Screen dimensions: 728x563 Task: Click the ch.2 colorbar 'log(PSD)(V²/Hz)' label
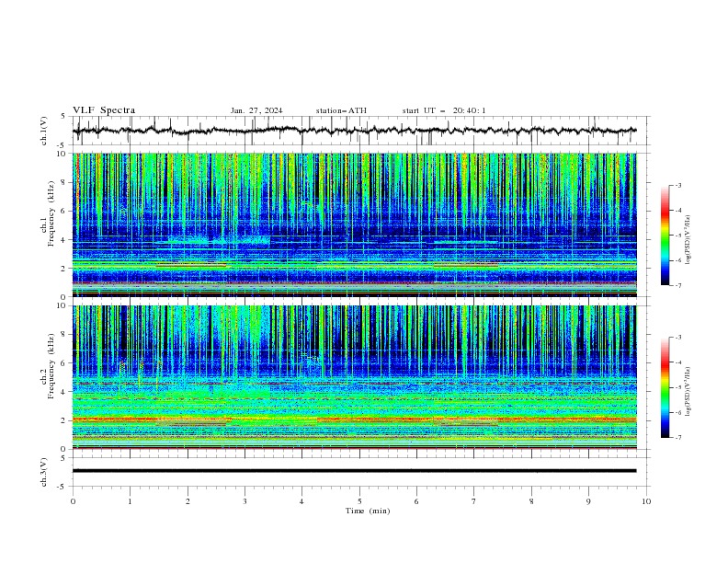point(688,391)
